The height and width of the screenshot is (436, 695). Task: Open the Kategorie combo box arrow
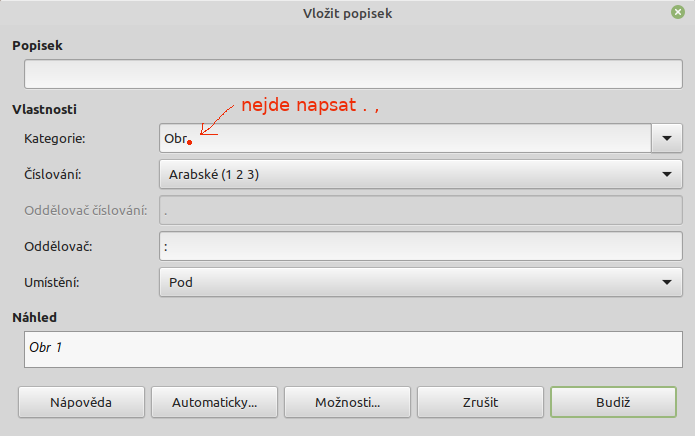[667, 138]
